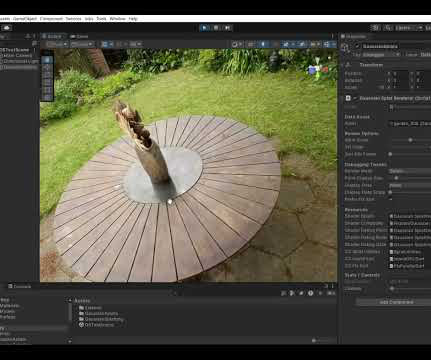Viewport: 431px width, 360px height.
Task: Toggle the GameObject active checkbox in Inspector
Action: (x=357, y=46)
